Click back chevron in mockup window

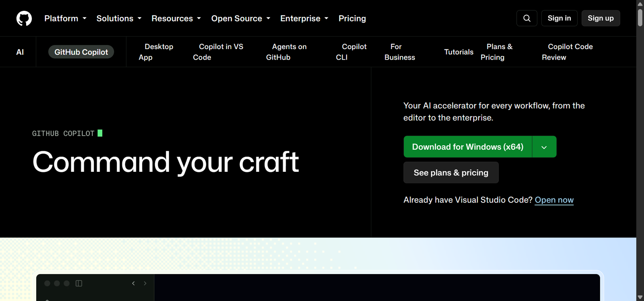point(134,283)
